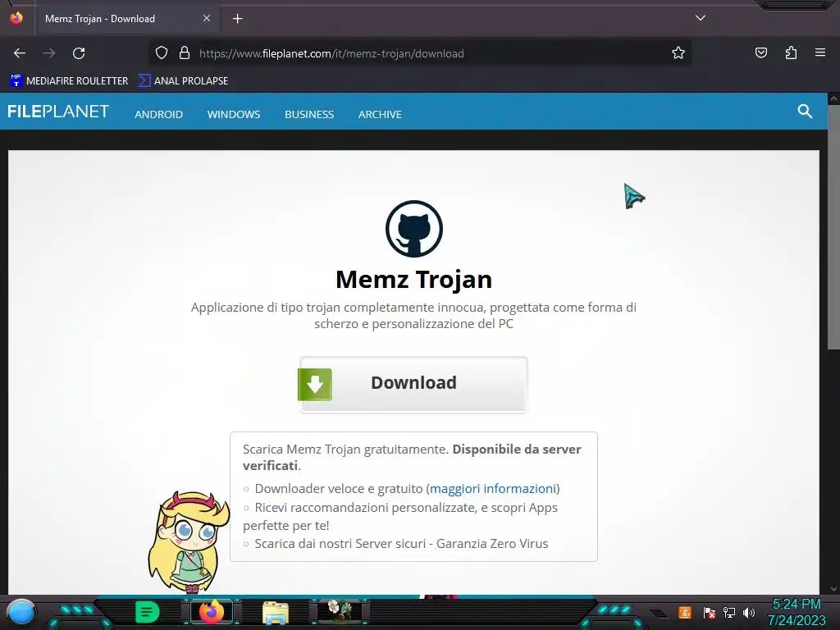This screenshot has height=630, width=840.
Task: Open the flower image taskbar app
Action: 340,611
